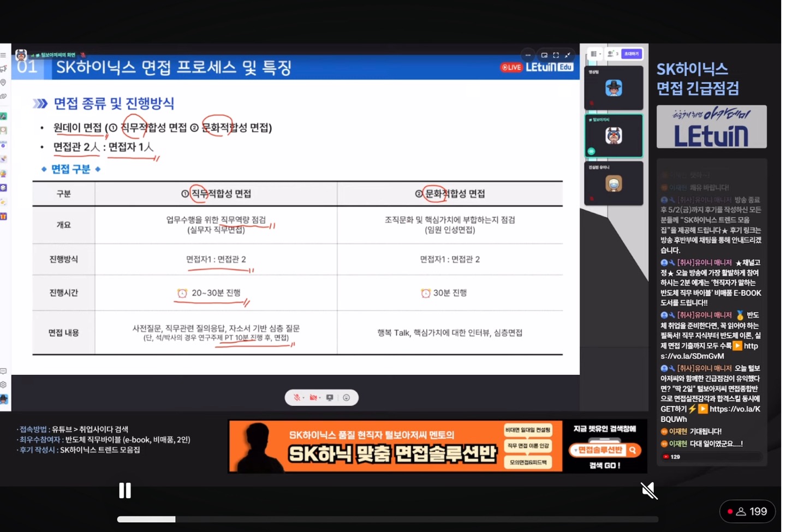Image resolution: width=786 pixels, height=532 pixels.
Task: Click the '면접 구분' subheading
Action: tap(71, 169)
